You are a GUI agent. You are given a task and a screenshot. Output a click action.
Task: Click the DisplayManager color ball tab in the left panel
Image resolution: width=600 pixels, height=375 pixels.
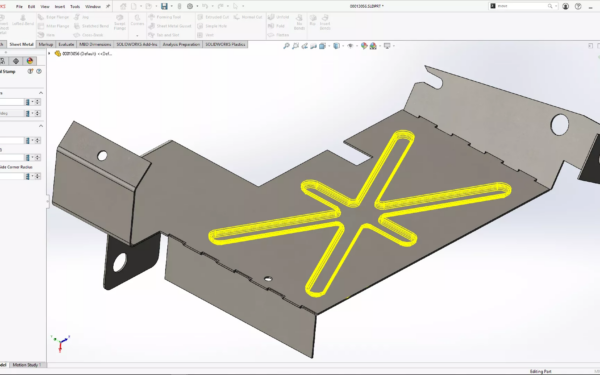tap(29, 61)
